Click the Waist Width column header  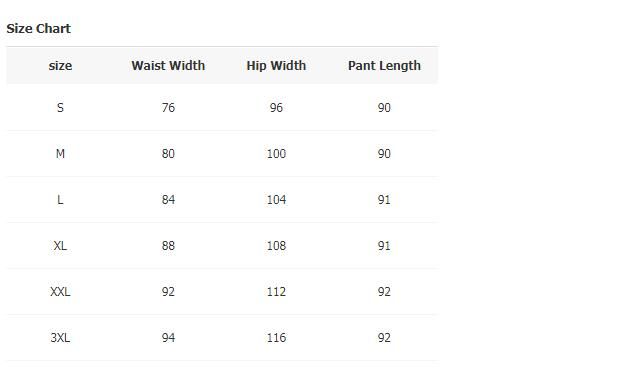coord(168,66)
